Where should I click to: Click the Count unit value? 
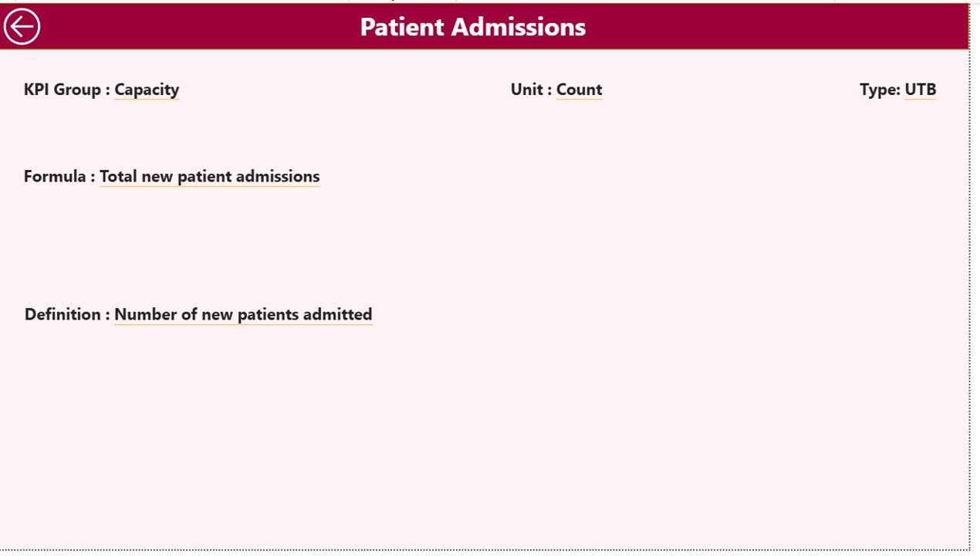coord(579,90)
